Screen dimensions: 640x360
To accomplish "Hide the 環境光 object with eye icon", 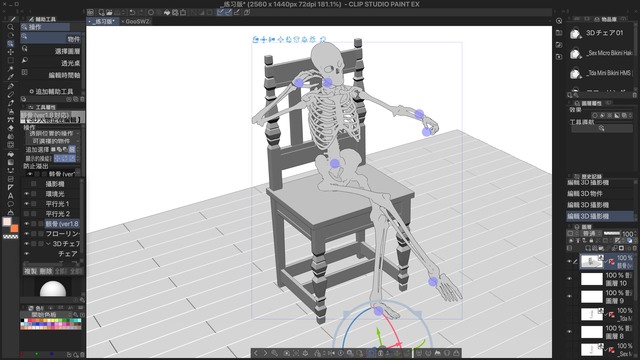I will point(27,194).
